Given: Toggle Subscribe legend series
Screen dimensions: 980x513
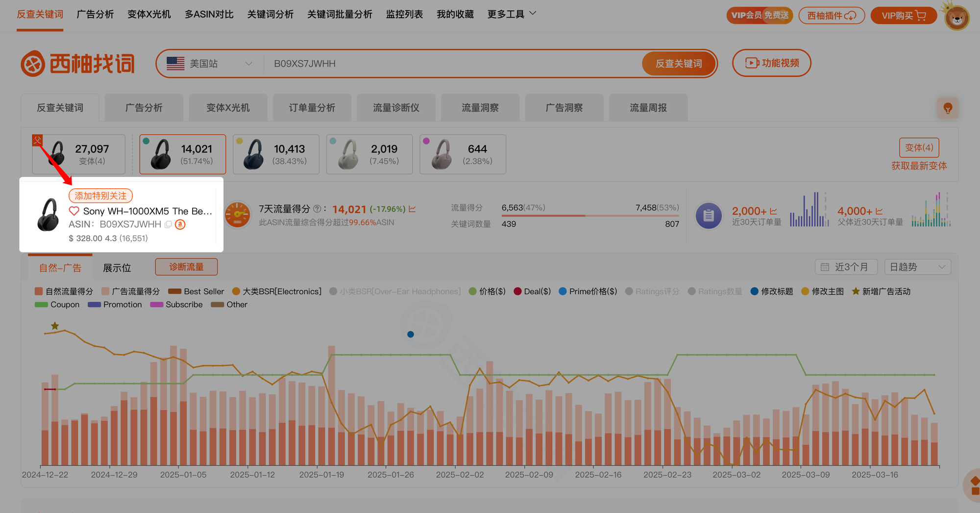Looking at the screenshot, I should (x=176, y=305).
